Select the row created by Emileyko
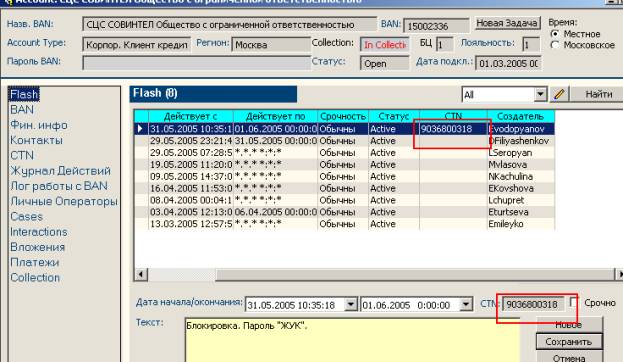 344,224
